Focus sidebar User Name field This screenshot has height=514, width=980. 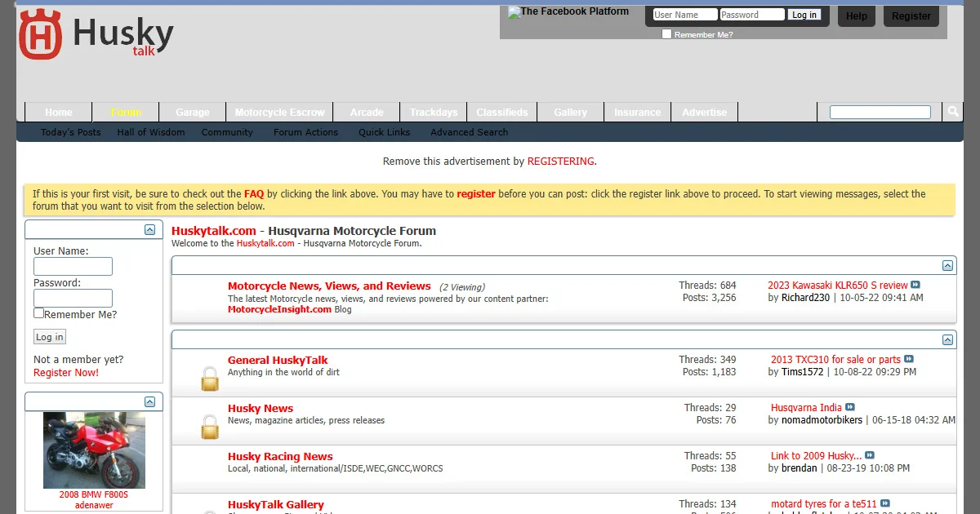click(x=73, y=266)
